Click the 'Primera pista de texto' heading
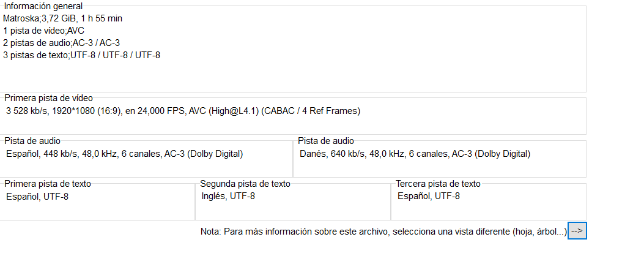 point(48,184)
